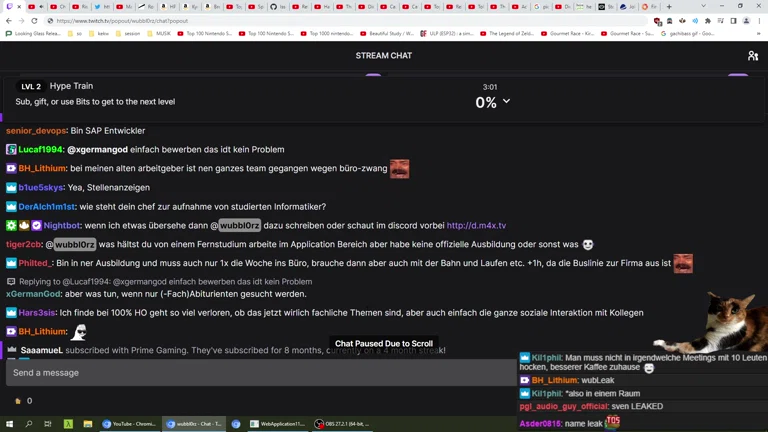The height and width of the screenshot is (432, 768).
Task: Click the Nightbot username
Action: 62,225
